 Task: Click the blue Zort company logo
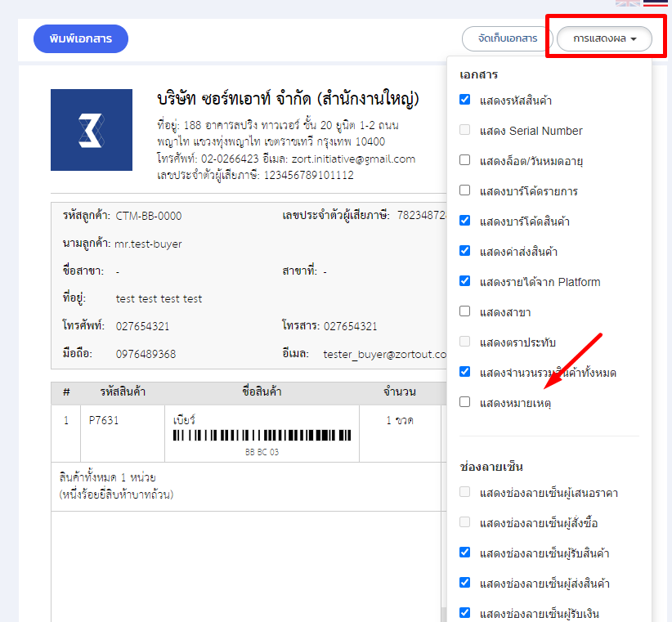tap(92, 129)
